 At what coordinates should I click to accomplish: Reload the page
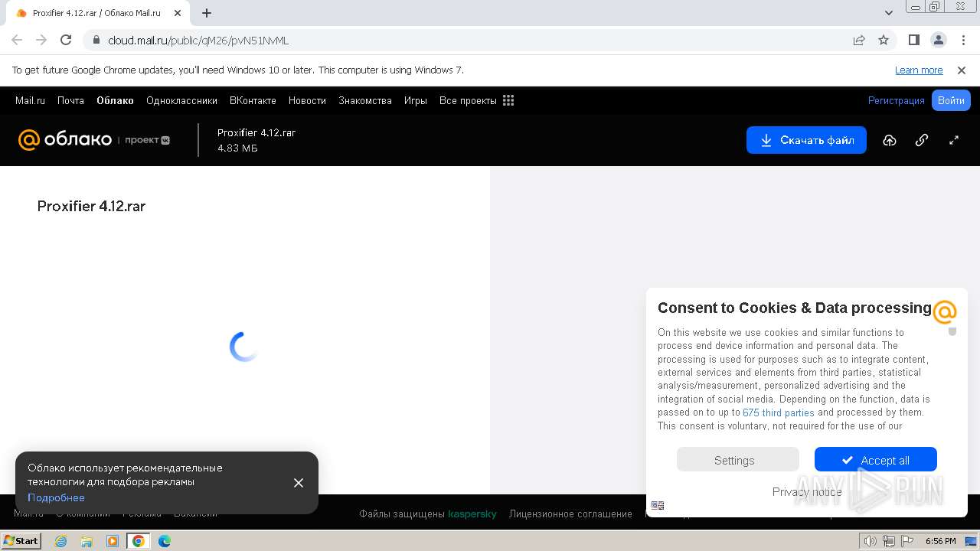pyautogui.click(x=66, y=40)
